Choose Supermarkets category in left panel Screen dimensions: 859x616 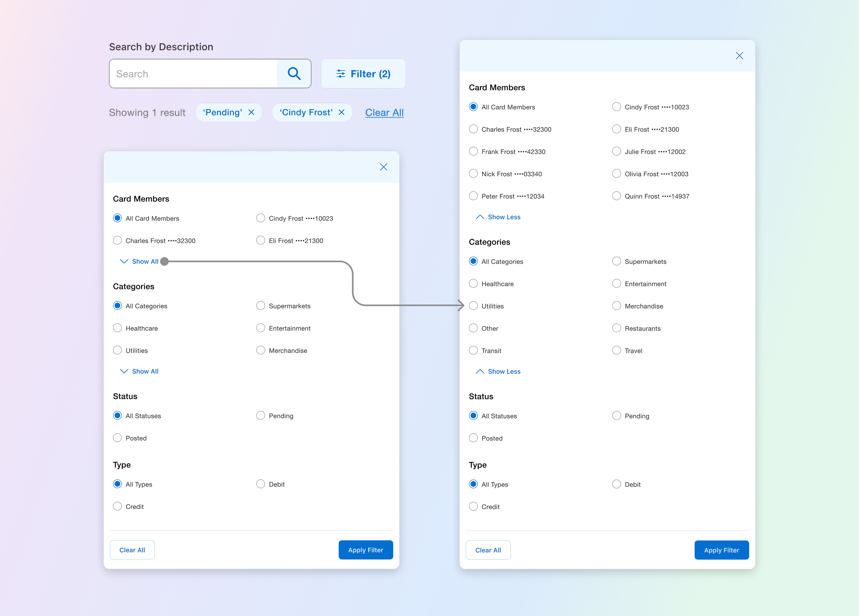point(261,306)
